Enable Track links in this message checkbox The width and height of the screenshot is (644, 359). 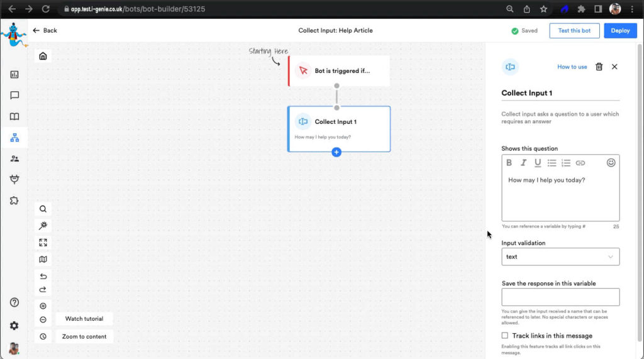point(505,336)
